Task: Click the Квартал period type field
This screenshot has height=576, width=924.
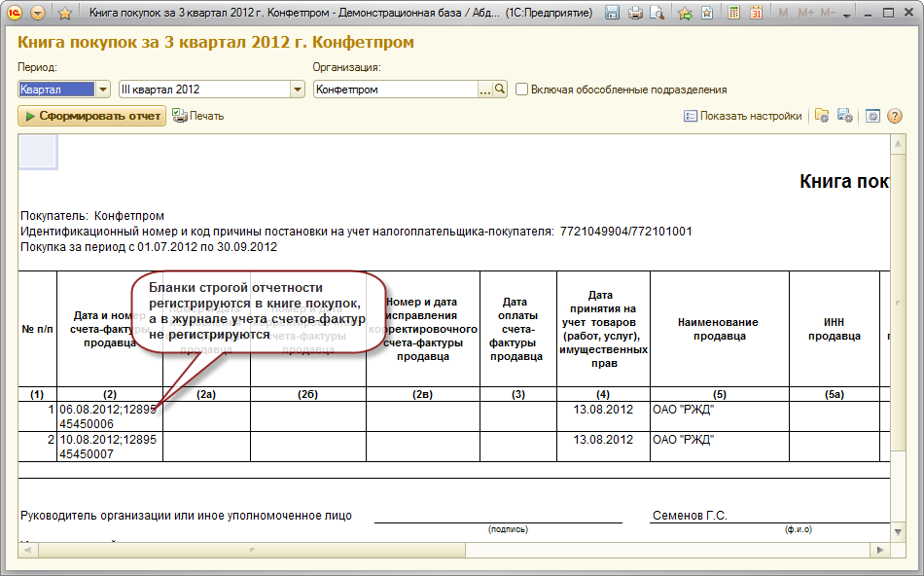Action: [x=56, y=90]
